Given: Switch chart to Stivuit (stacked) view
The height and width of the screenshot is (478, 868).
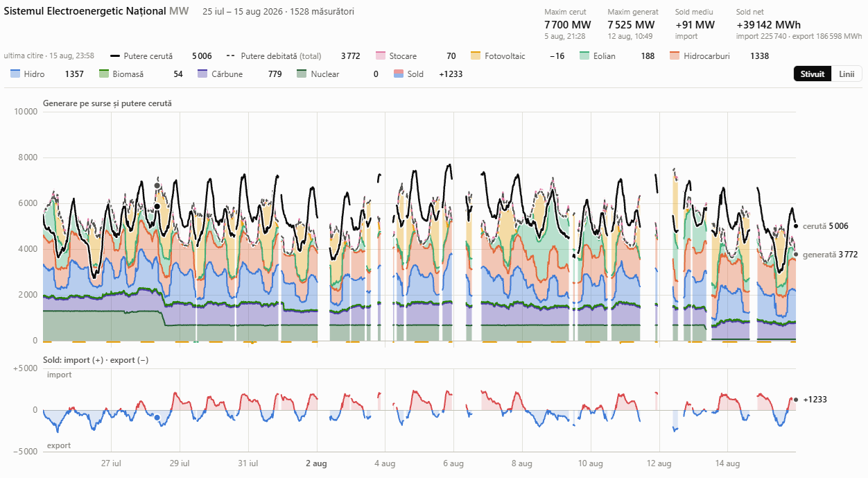Looking at the screenshot, I should click(x=813, y=74).
